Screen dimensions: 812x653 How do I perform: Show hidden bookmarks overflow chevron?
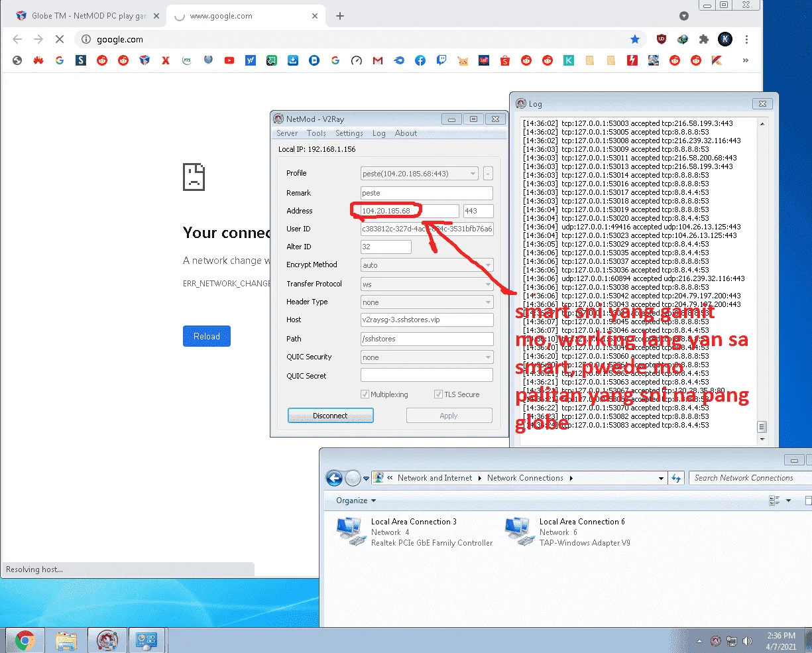746,60
